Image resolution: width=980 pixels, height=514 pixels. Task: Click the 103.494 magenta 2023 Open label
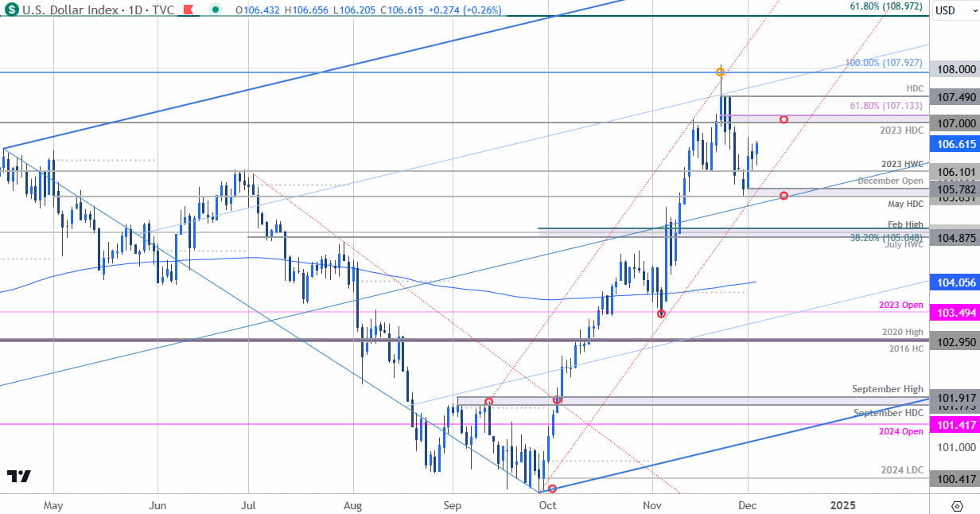[954, 313]
